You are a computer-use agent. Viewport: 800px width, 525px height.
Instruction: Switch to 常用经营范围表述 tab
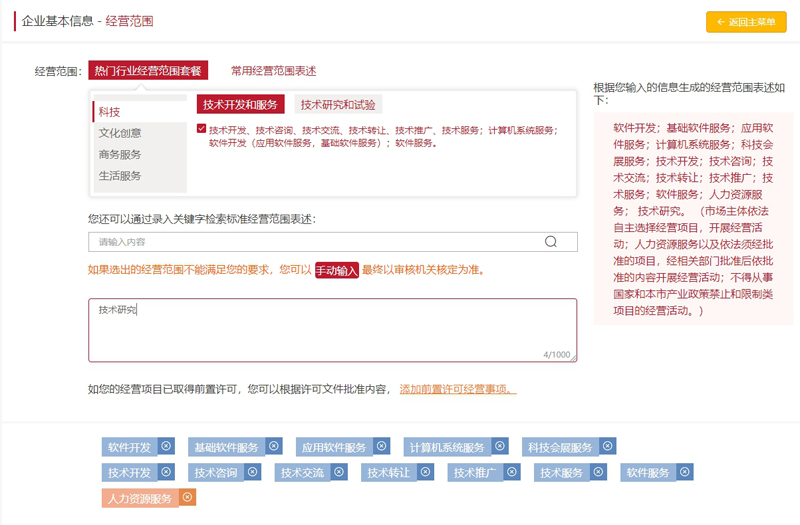[273, 71]
